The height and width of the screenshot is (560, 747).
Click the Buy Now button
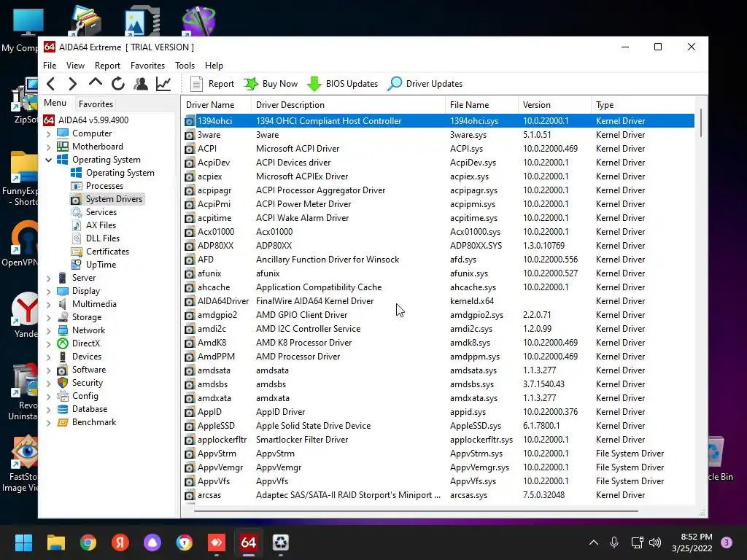pyautogui.click(x=271, y=84)
